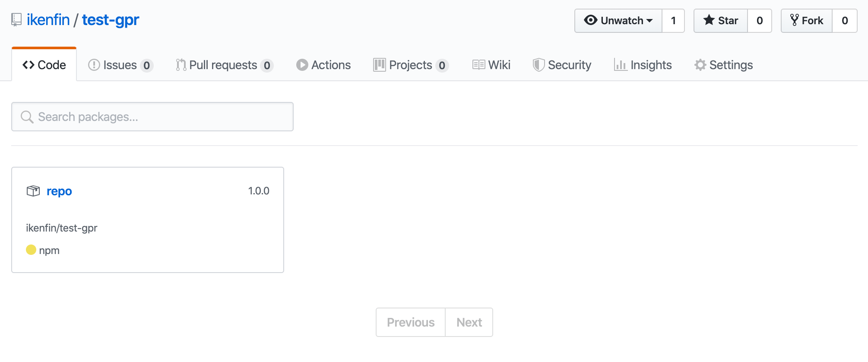Open the repo package link
This screenshot has width=868, height=362.
pos(59,191)
